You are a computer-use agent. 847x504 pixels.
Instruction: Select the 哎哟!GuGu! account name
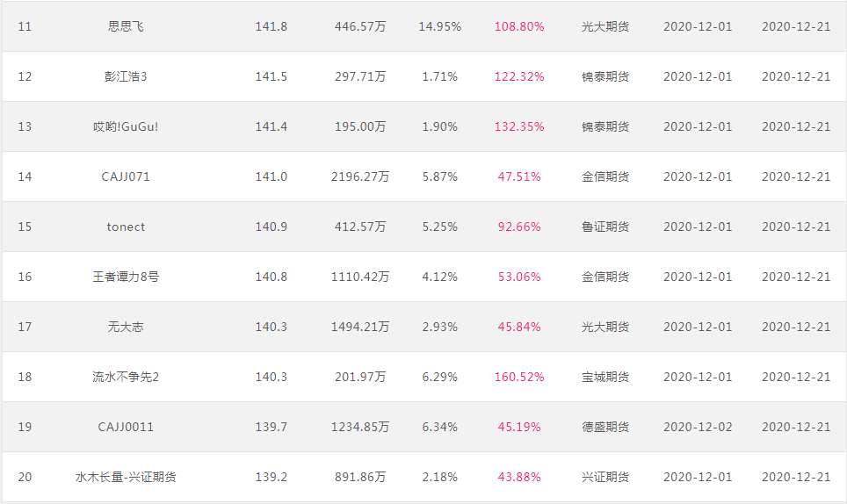coord(126,126)
